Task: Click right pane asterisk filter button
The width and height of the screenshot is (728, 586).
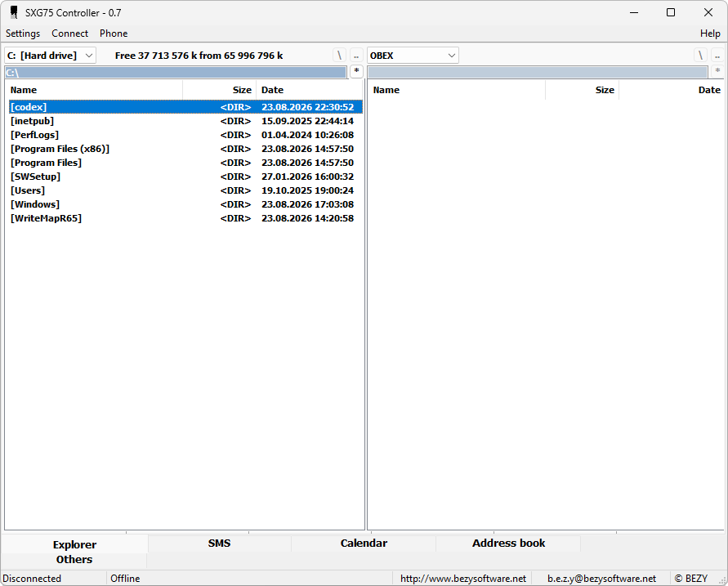Action: (717, 71)
